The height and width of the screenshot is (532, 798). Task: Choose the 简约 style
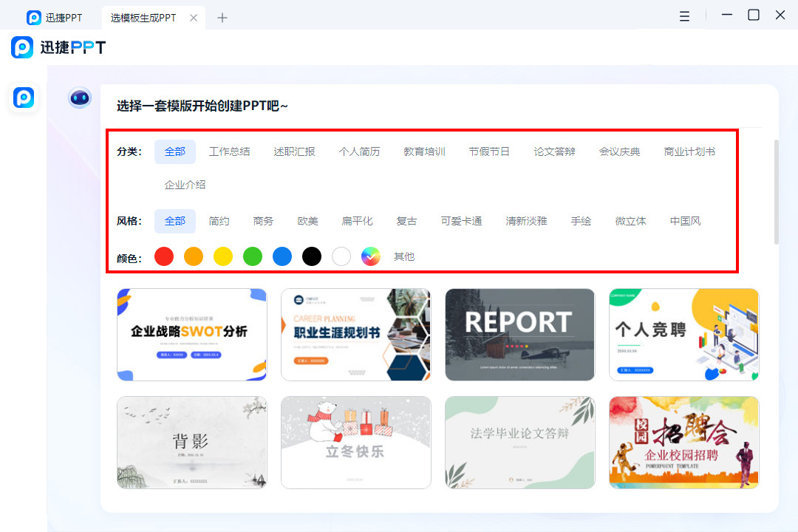tap(219, 221)
